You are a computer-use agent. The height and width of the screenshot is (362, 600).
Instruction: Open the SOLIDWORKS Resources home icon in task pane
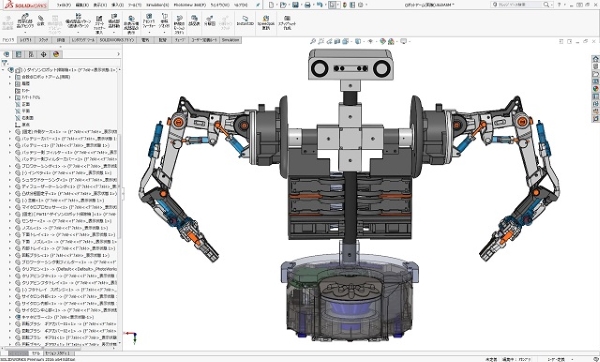(595, 59)
